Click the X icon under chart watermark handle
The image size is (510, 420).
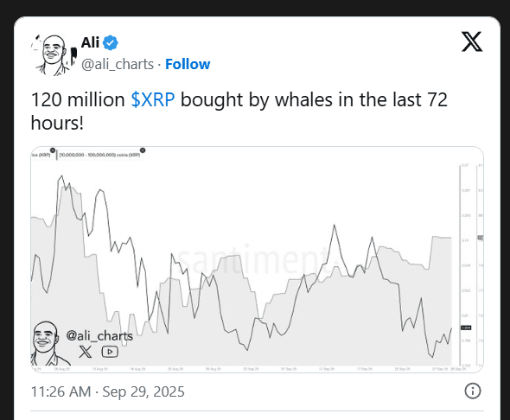(86, 352)
